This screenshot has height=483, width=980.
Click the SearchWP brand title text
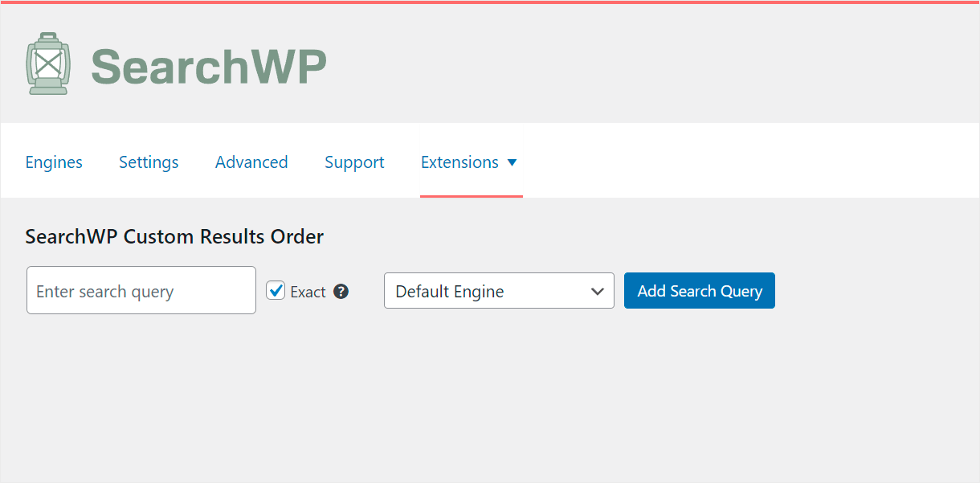coord(209,66)
